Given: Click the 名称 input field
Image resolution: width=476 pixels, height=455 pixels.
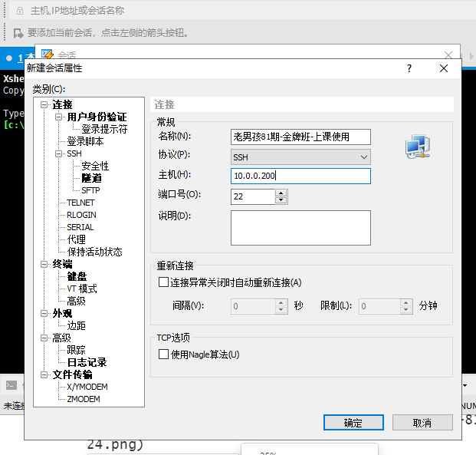Looking at the screenshot, I should click(300, 137).
